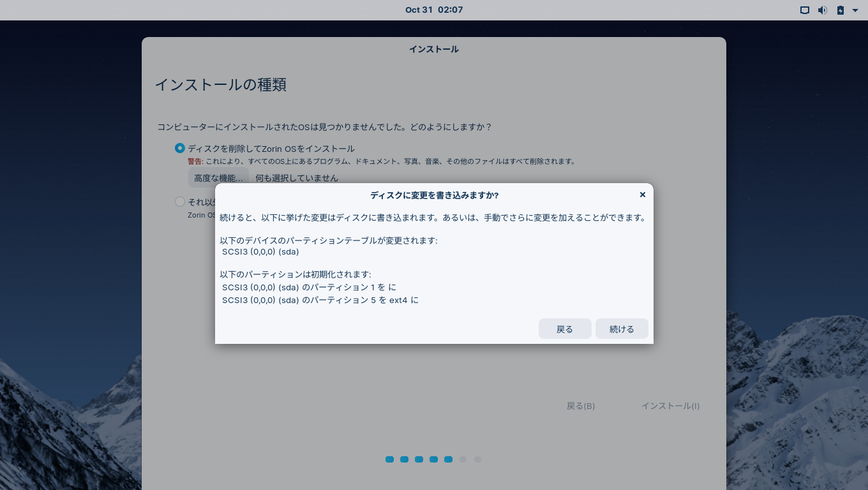Check the battery power icon in top bar
The image size is (868, 490).
[841, 10]
